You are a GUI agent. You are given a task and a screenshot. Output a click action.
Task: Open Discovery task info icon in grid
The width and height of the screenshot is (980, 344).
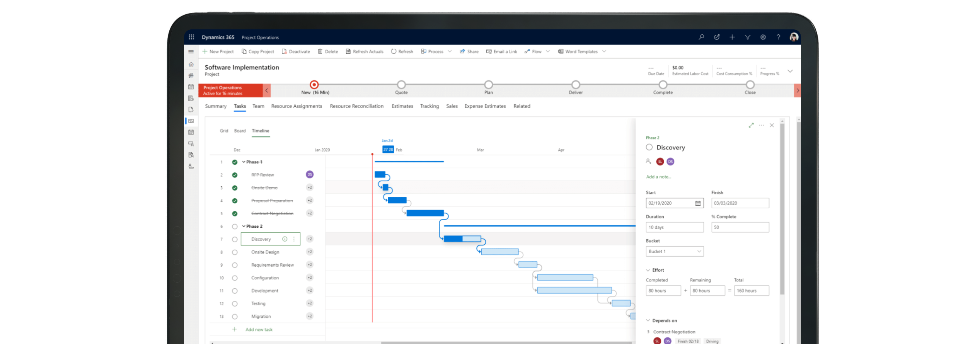coord(285,239)
